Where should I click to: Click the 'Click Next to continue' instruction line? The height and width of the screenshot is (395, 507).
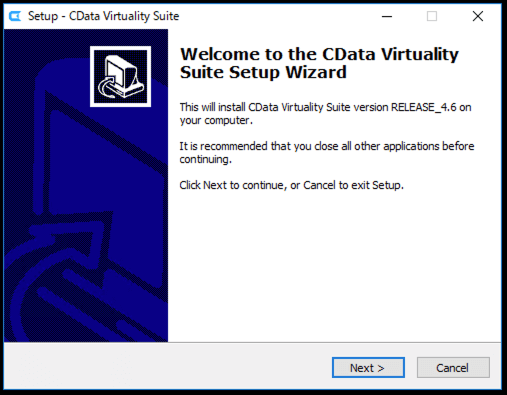coord(291,185)
